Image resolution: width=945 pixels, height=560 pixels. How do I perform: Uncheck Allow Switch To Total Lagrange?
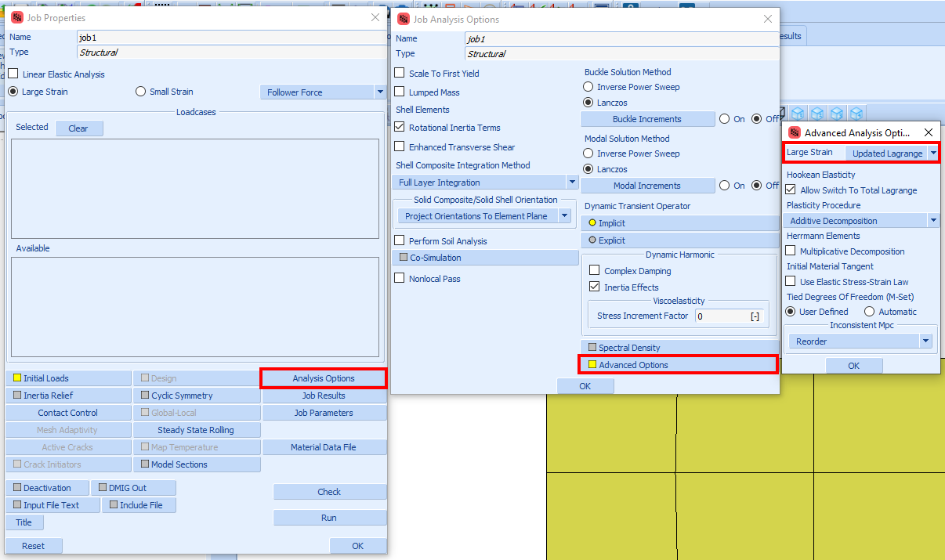pyautogui.click(x=791, y=190)
